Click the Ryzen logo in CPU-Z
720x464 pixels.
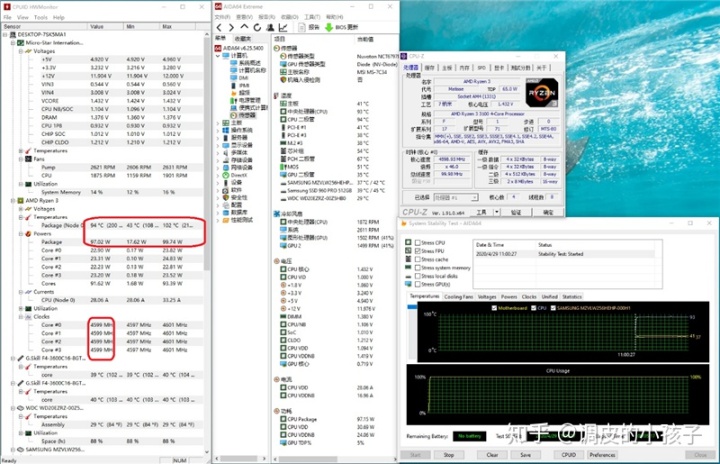click(x=542, y=92)
